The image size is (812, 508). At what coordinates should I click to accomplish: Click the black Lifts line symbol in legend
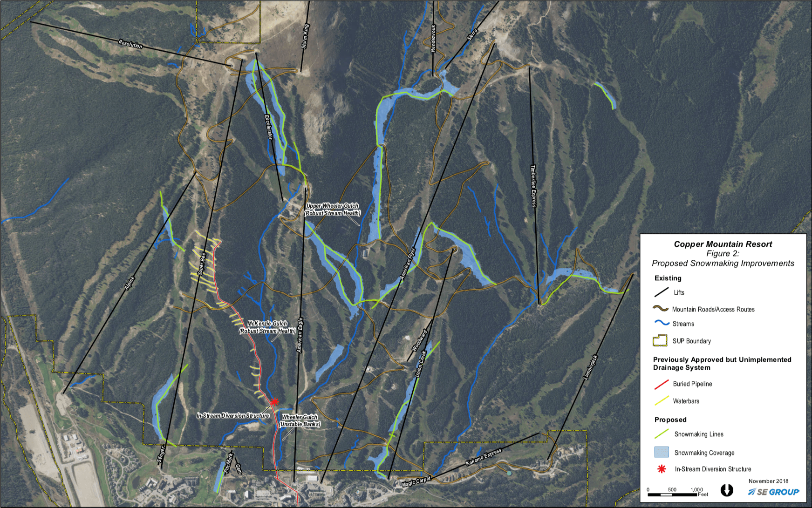(662, 292)
